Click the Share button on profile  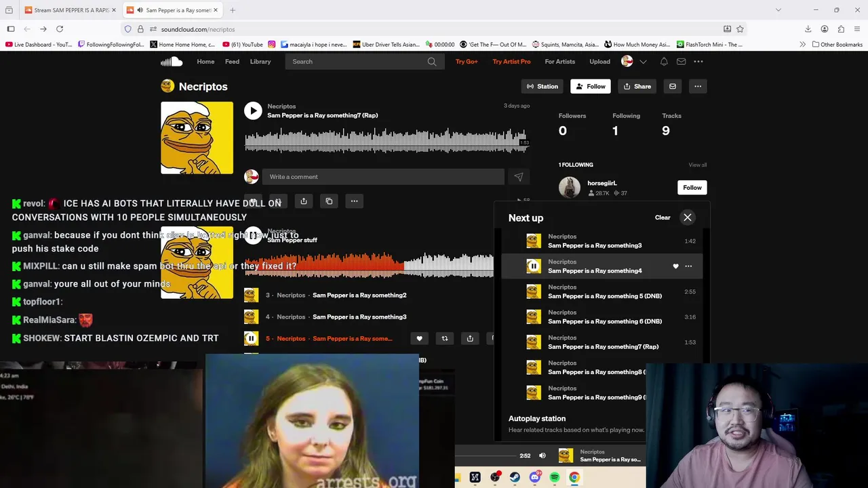637,86
